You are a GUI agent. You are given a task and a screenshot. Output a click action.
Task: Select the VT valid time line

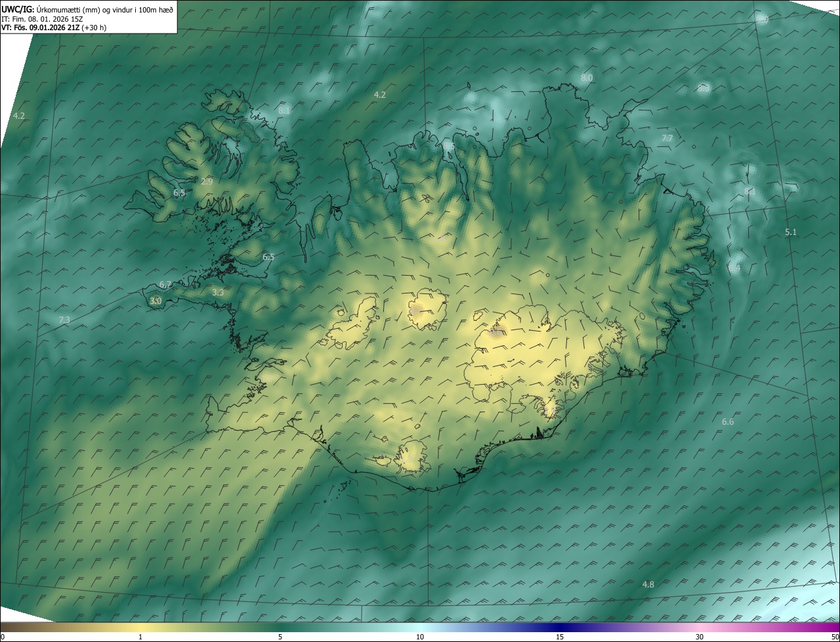[x=53, y=28]
